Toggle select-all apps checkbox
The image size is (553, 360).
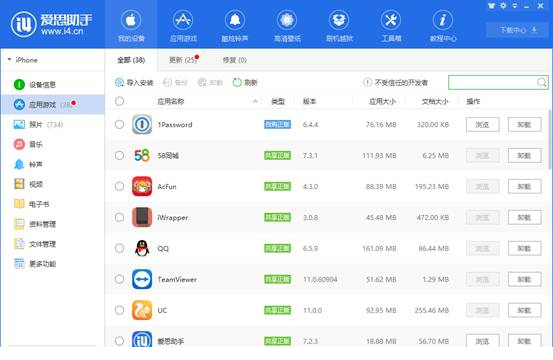tap(119, 102)
